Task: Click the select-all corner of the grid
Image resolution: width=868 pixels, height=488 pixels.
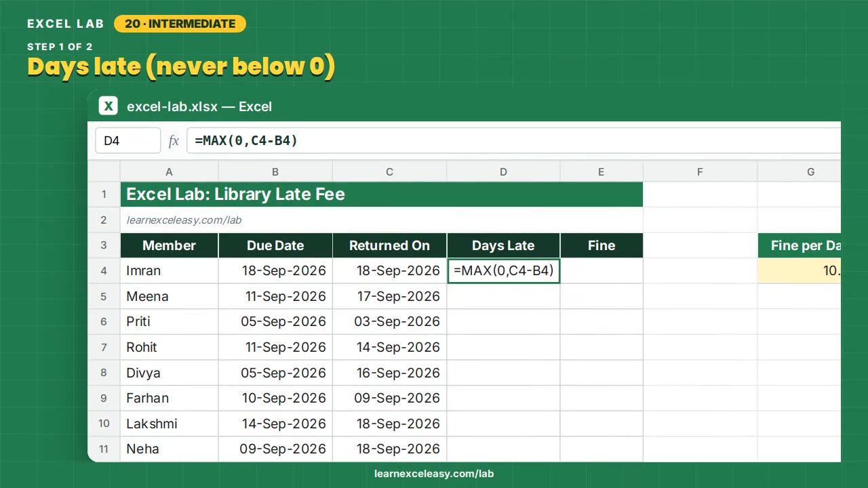Action: click(104, 171)
